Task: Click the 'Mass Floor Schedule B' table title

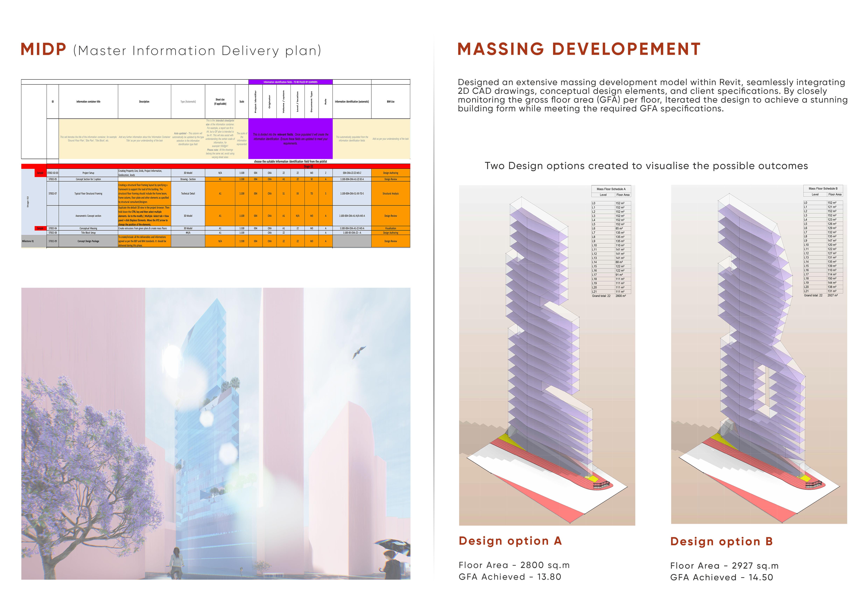Action: 823,188
